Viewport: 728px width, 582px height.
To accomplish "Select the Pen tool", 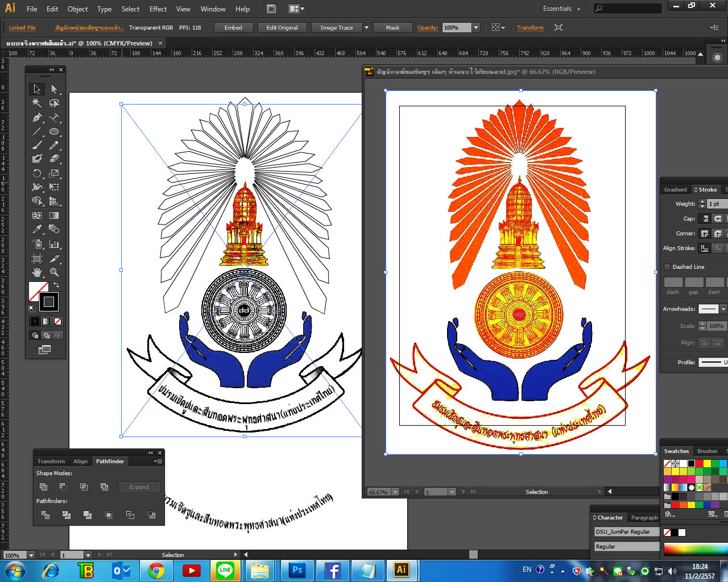I will tap(37, 118).
